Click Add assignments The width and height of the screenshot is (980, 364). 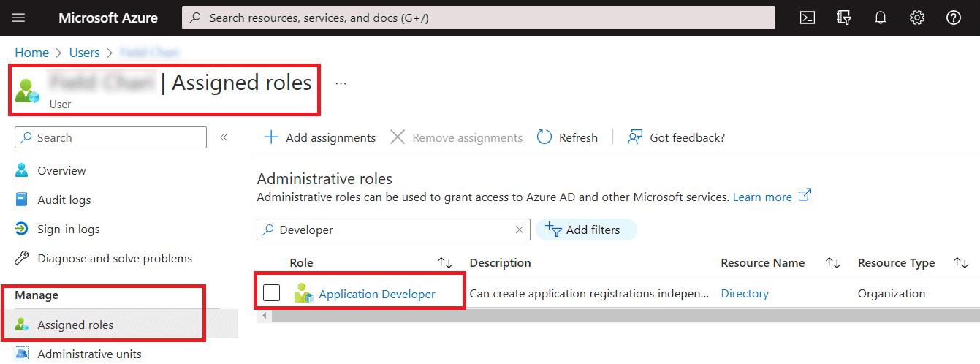[319, 137]
